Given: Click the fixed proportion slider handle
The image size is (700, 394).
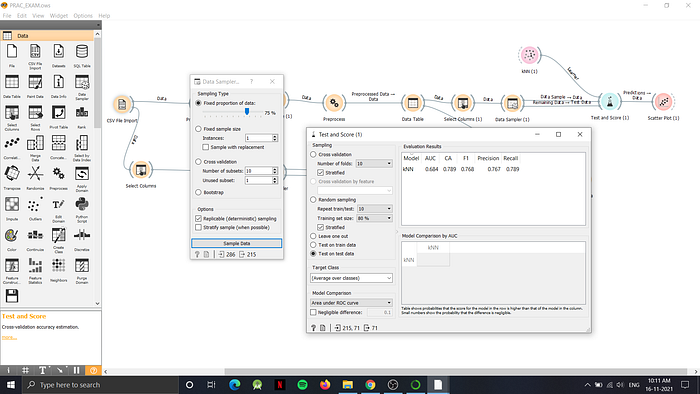Looking at the screenshot, I should tap(247, 112).
